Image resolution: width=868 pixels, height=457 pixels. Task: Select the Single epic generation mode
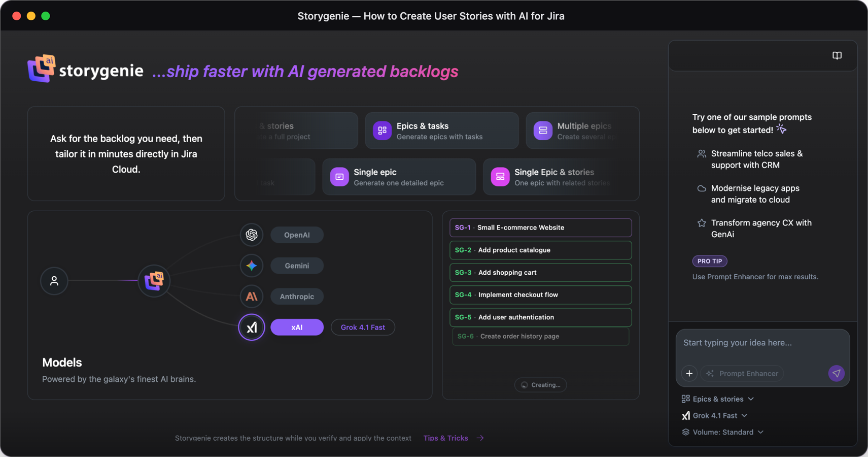(399, 177)
